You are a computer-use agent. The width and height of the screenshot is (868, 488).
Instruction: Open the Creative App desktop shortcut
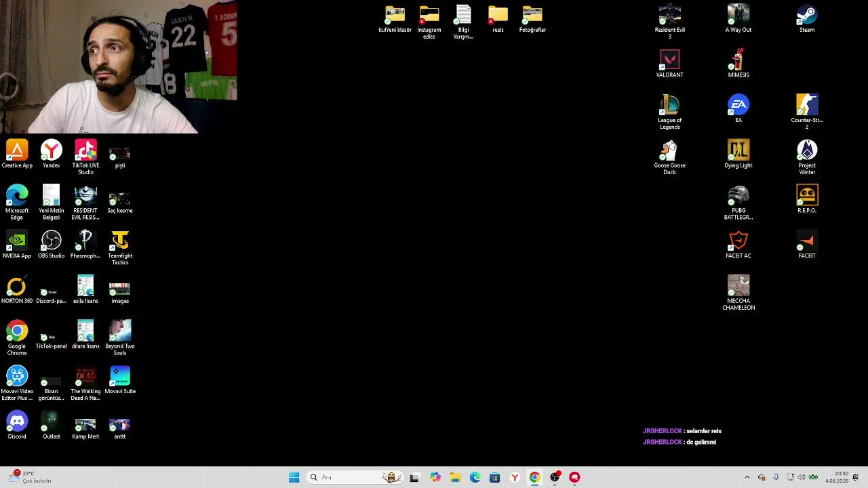click(x=17, y=154)
